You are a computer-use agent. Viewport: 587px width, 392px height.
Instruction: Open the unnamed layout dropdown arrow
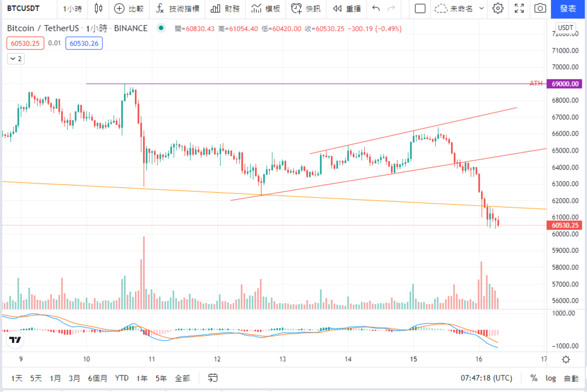coord(481,9)
